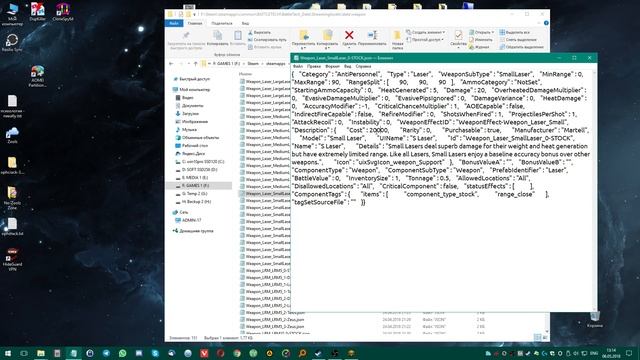Image resolution: width=640 pixels, height=360 pixels.
Task: Select Сеть network node in sidebar
Action: click(180, 212)
